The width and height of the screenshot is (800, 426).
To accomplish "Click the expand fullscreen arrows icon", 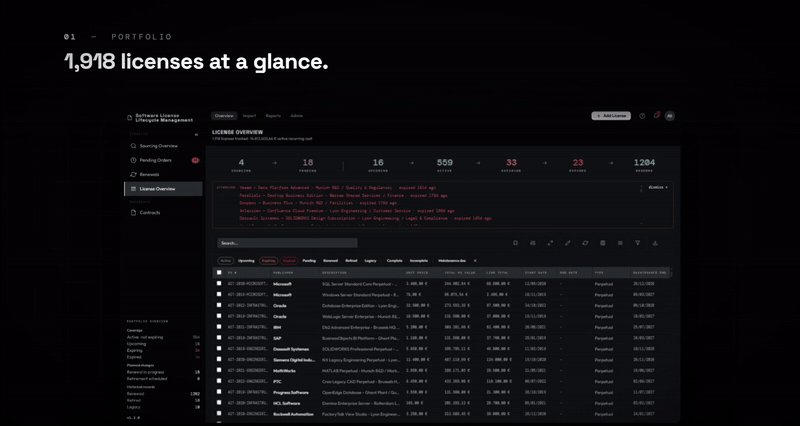I will pos(550,243).
